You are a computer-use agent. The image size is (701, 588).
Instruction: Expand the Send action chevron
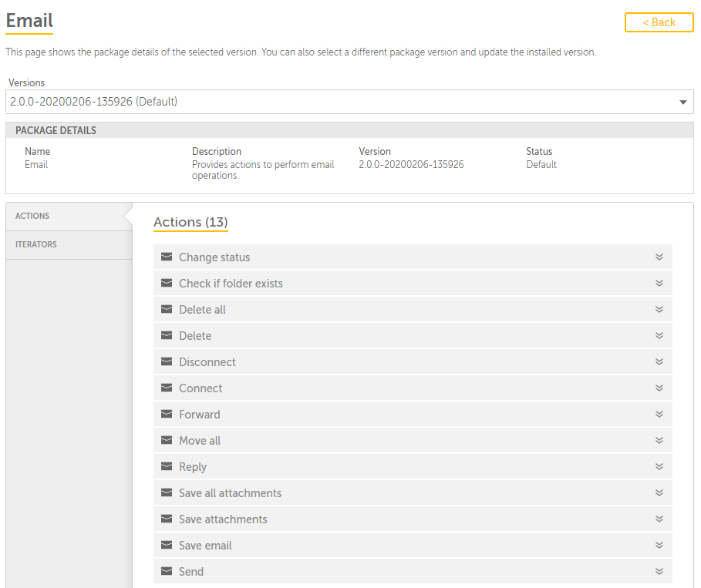[x=659, y=572]
